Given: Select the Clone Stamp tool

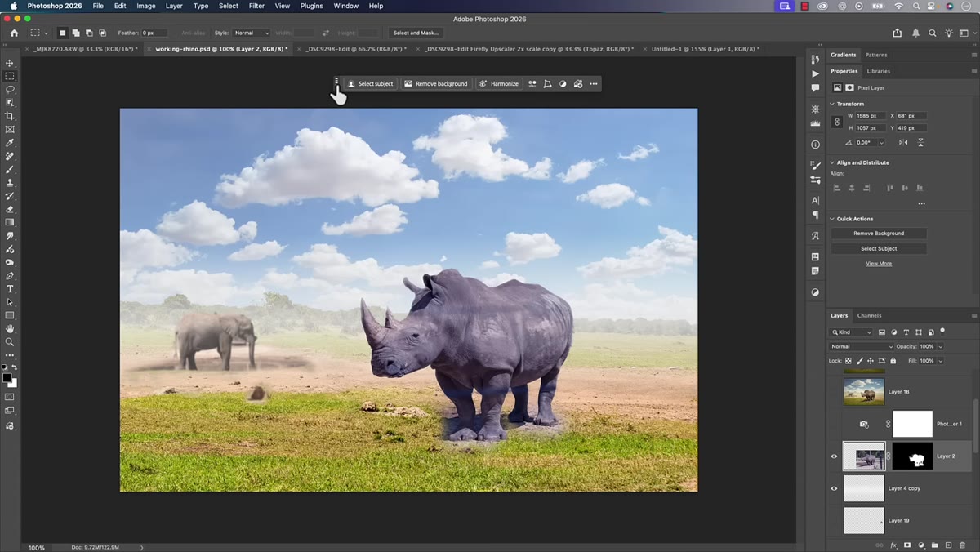Looking at the screenshot, I should 10,182.
